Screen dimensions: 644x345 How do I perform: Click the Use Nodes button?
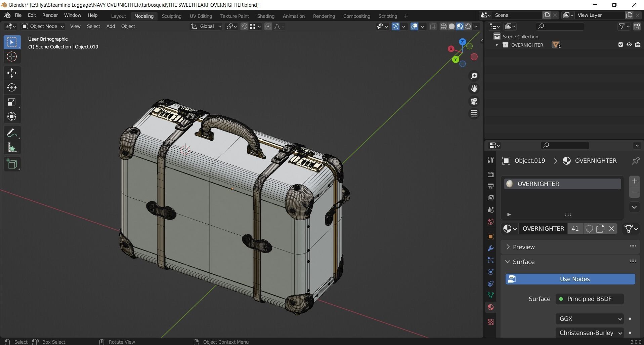570,279
